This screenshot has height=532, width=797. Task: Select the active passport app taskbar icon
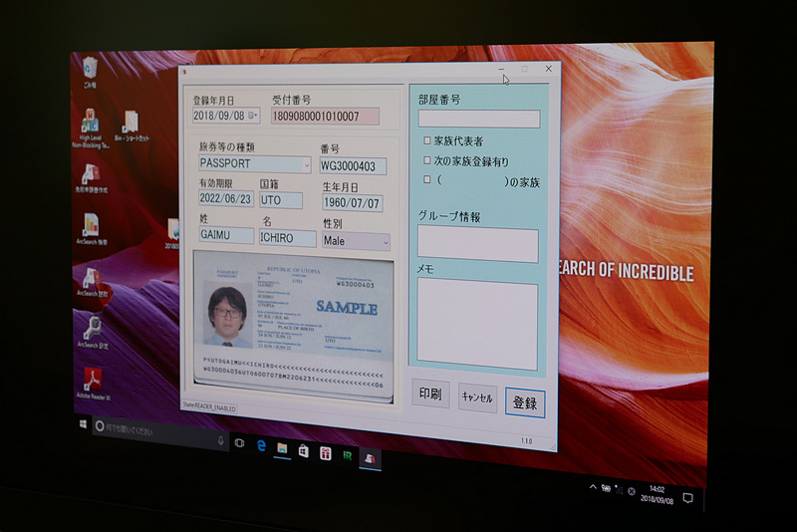coord(370,458)
